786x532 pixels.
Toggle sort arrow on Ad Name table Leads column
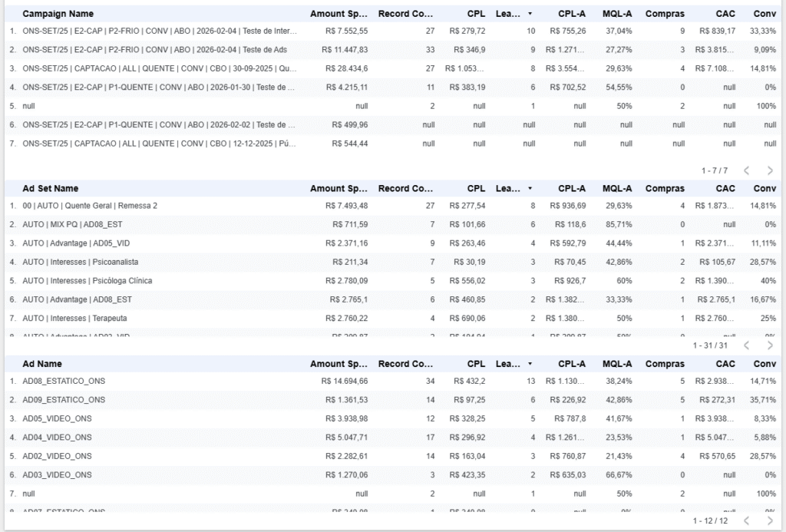pos(530,364)
